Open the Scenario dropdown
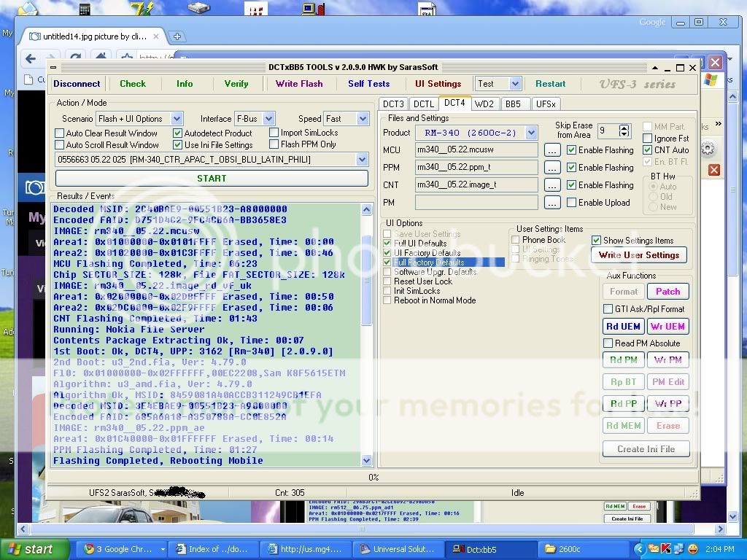Screen dimensions: 747x560 (x=177, y=119)
